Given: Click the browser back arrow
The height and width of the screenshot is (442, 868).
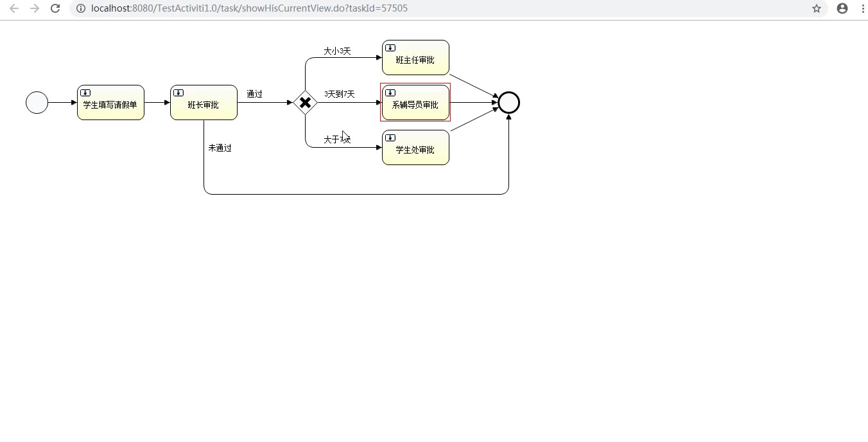Looking at the screenshot, I should pyautogui.click(x=14, y=8).
